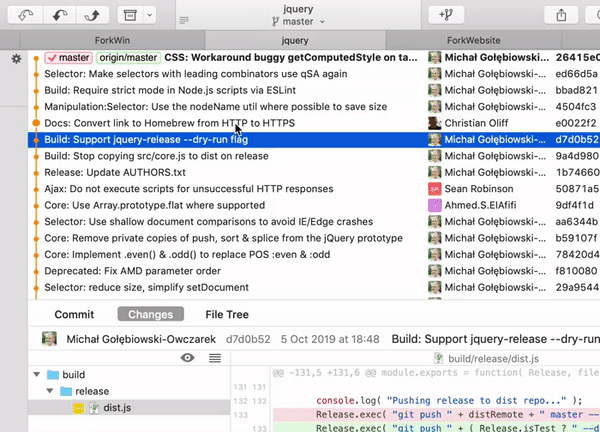Screen dimensions: 600x432
Task: Collapse the build folder triangle
Action: 37,375
